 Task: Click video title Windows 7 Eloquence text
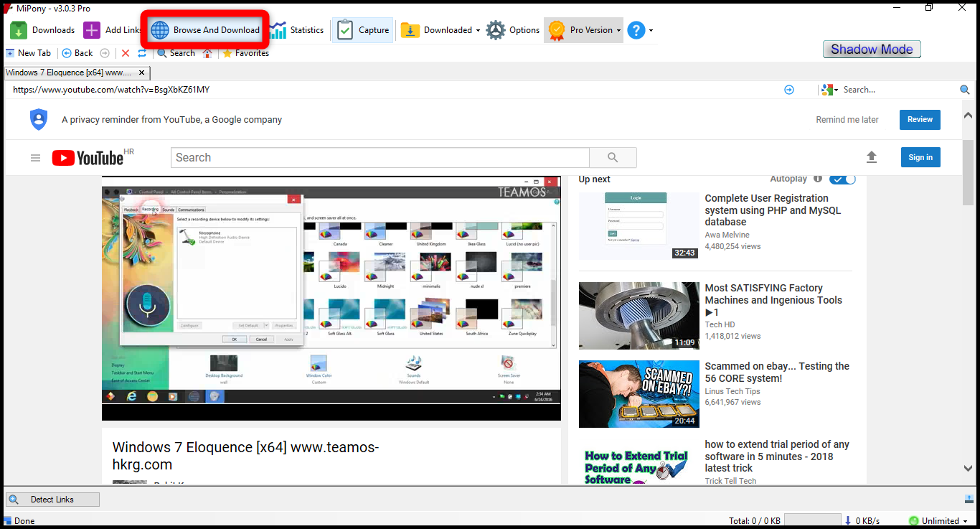[x=245, y=456]
